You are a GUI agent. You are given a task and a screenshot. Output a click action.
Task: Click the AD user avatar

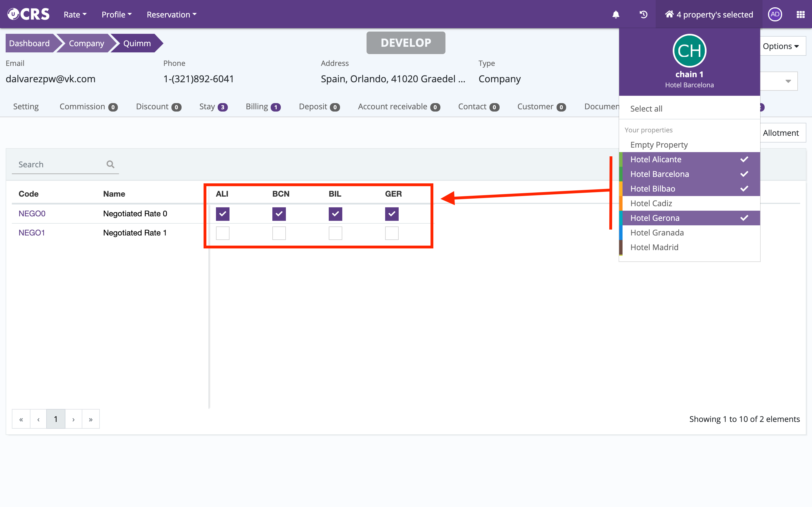775,14
